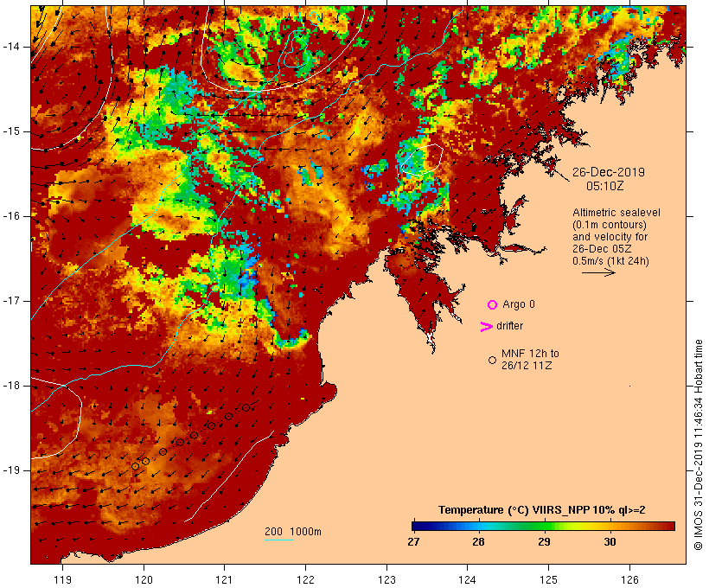Click the black MNF circle legend marker
This screenshot has height=588, width=709.
493,360
